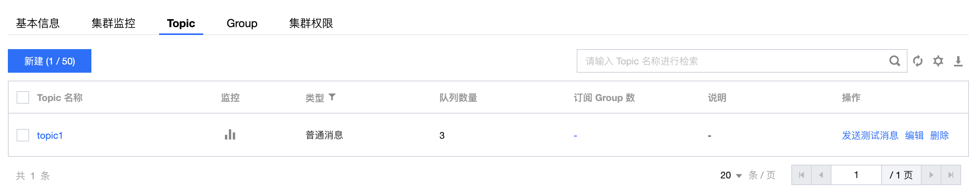Go to next page arrow
The image size is (980, 191).
931,175
